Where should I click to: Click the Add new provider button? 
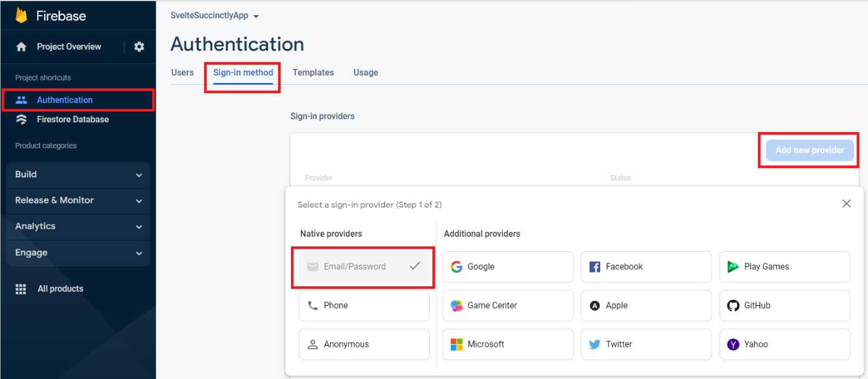tap(810, 150)
